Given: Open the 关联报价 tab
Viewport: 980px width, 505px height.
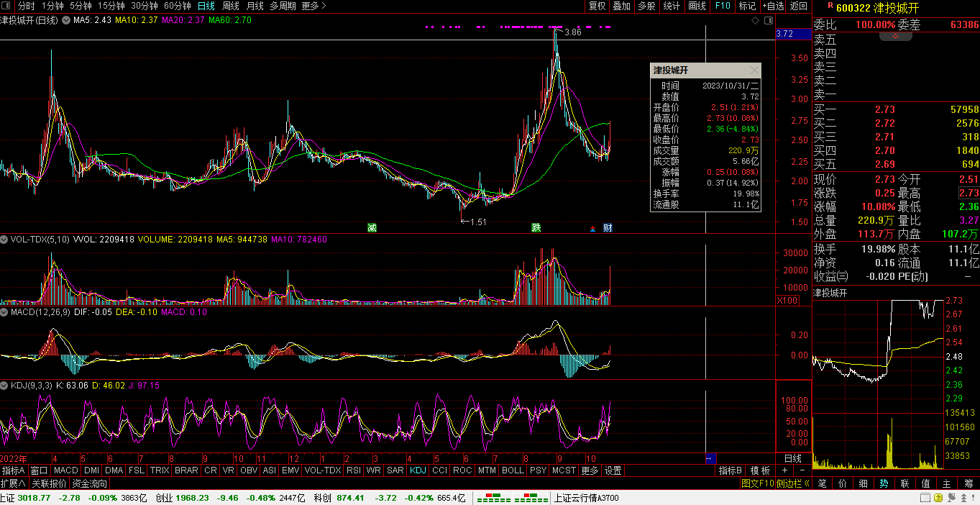Looking at the screenshot, I should [50, 483].
